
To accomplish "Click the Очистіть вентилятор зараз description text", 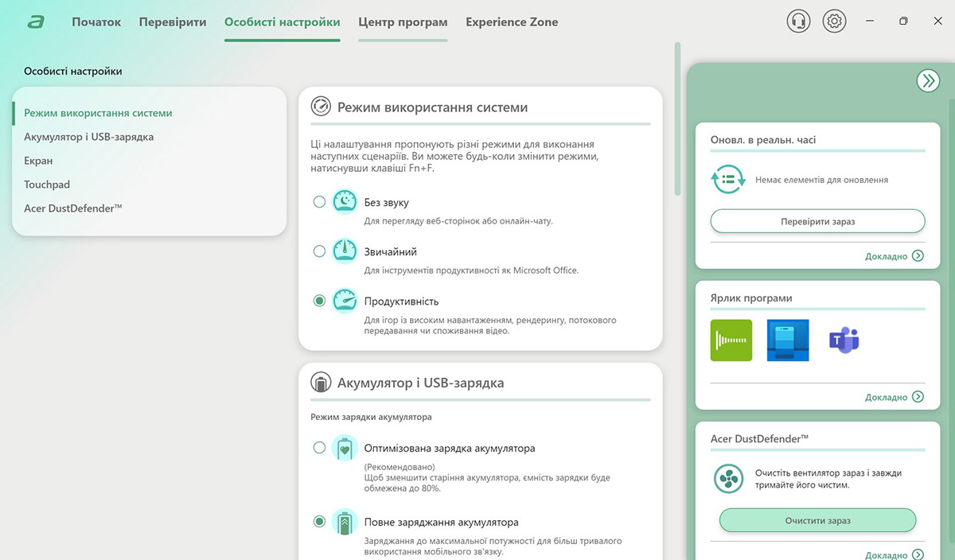I will click(x=828, y=479).
